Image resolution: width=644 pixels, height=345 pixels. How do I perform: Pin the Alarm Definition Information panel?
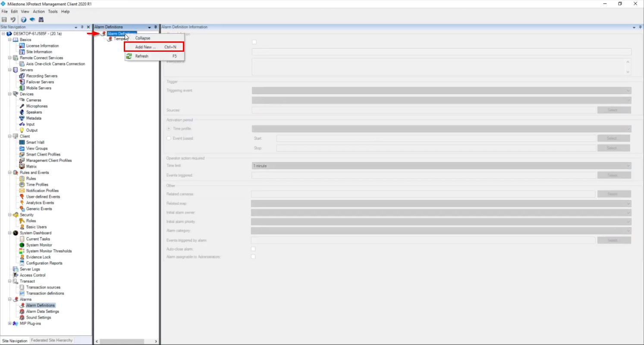coord(640,27)
